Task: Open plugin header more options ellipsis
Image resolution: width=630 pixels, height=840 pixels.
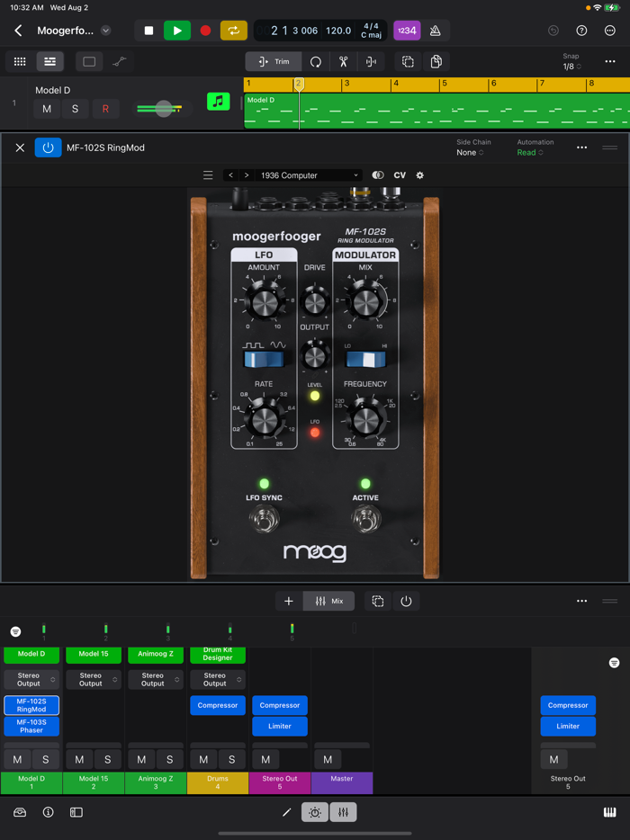Action: (x=581, y=147)
